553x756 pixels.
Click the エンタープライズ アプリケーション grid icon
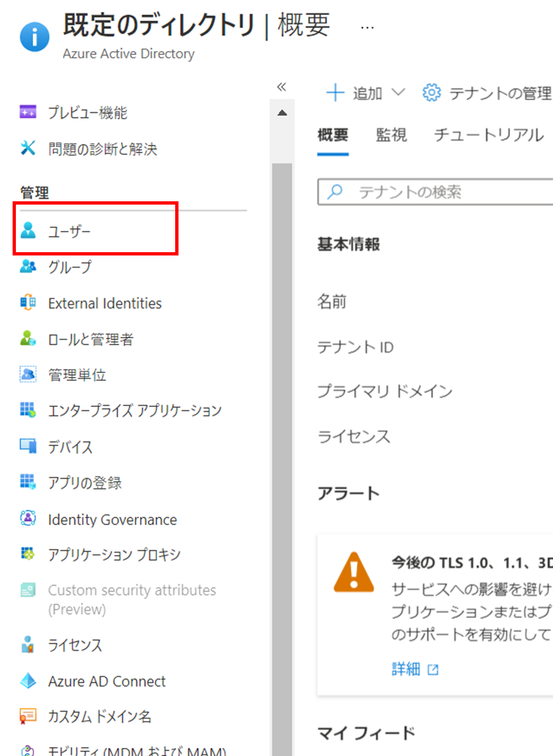click(28, 409)
